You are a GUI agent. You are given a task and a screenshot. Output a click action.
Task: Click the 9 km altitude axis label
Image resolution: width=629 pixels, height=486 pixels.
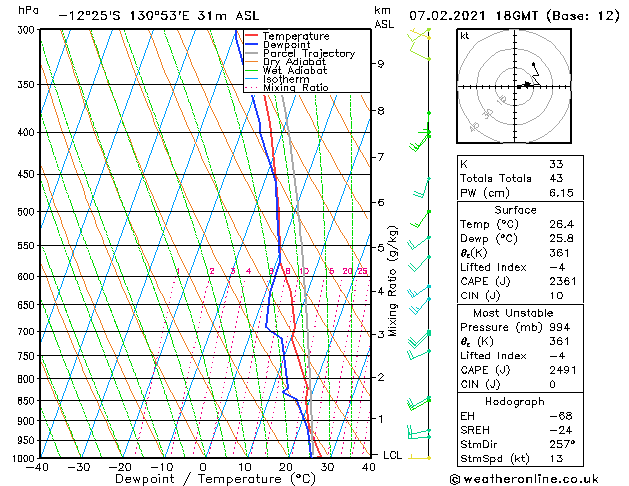(x=380, y=64)
